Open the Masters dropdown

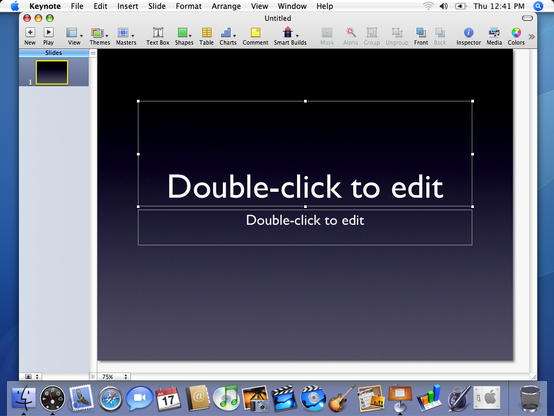(126, 36)
